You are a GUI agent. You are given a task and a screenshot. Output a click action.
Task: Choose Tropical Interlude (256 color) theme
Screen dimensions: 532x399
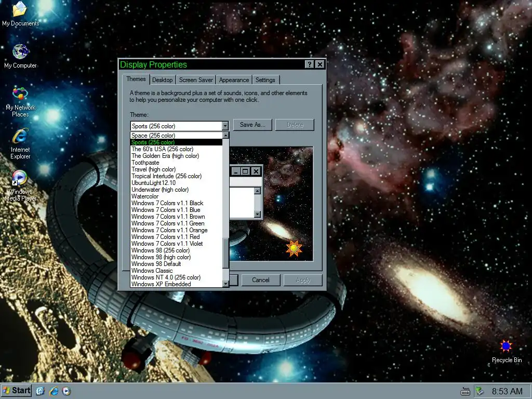(x=177, y=176)
